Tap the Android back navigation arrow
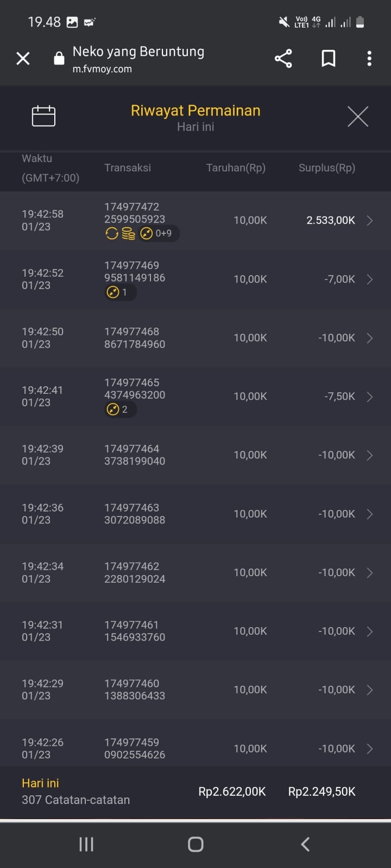The width and height of the screenshot is (391, 868). [x=305, y=844]
